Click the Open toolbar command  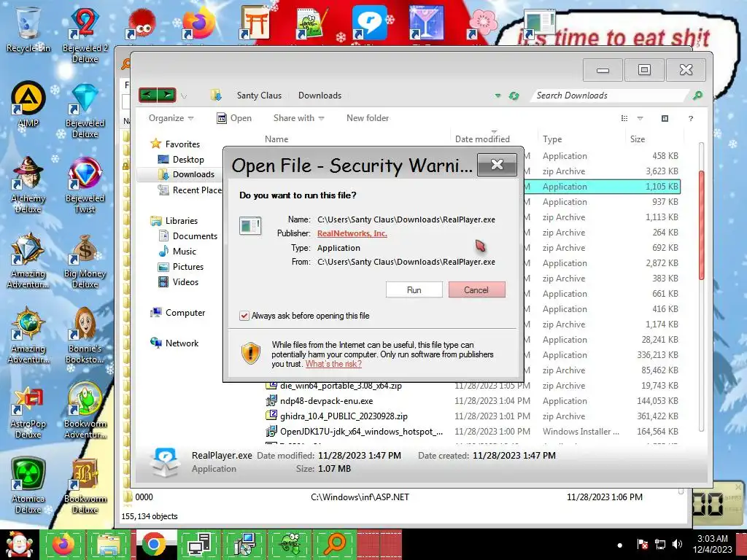(x=234, y=118)
